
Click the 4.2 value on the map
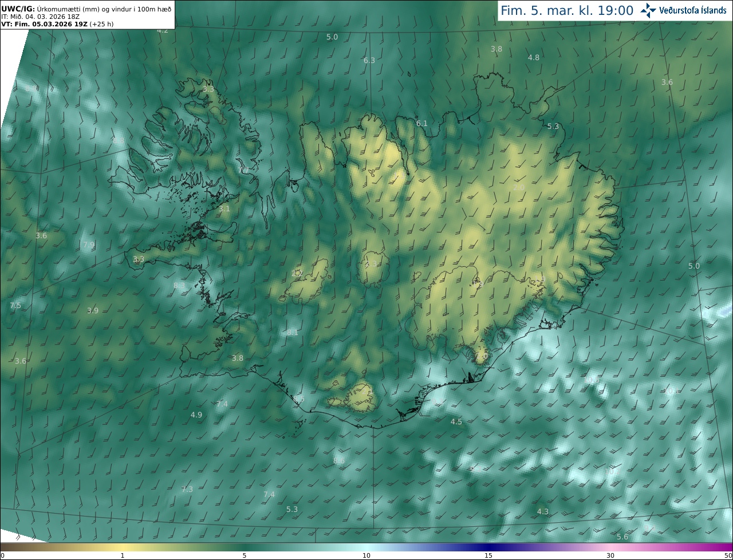[163, 30]
